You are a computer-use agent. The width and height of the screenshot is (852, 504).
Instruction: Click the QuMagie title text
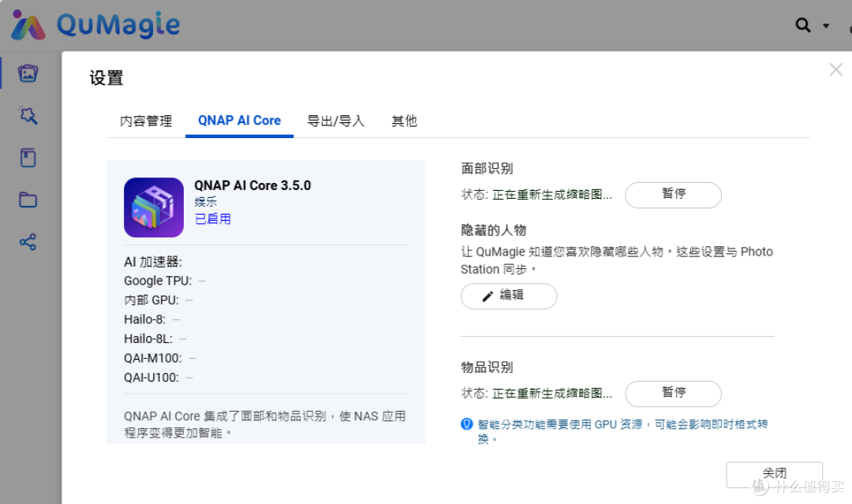tap(118, 25)
